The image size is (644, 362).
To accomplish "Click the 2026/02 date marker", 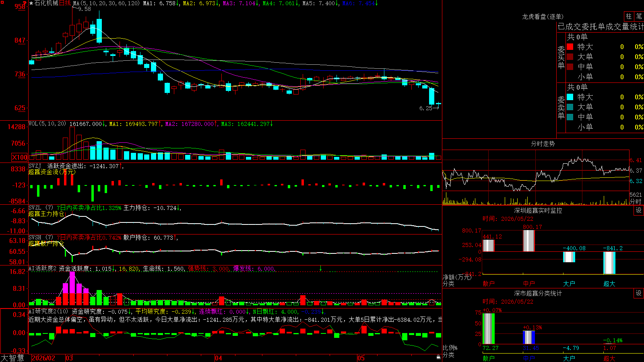I will click(x=43, y=358).
